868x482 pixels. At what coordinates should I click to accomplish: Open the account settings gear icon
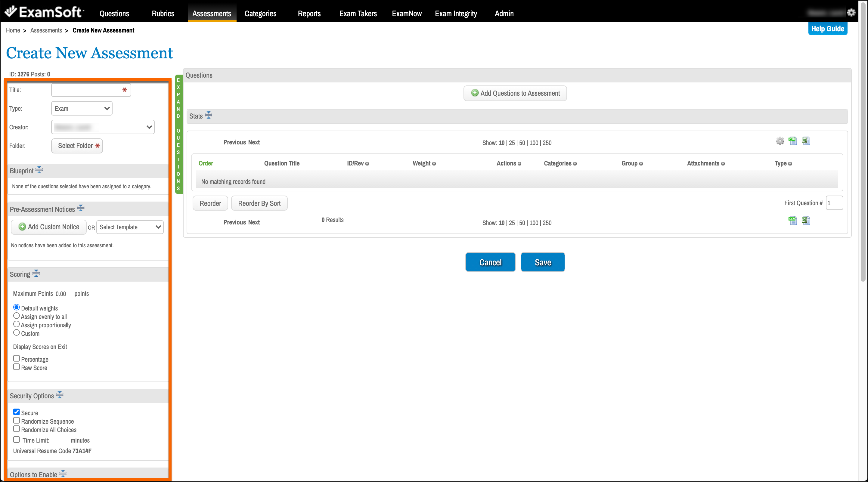851,13
